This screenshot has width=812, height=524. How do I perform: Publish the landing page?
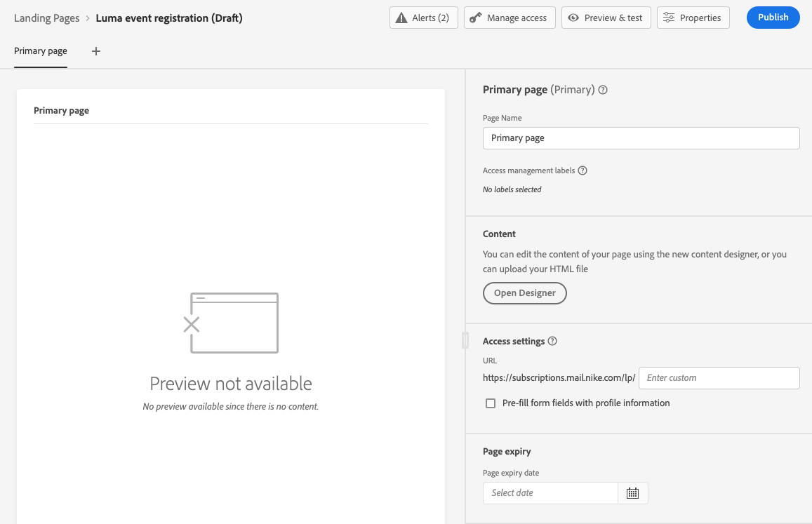pyautogui.click(x=773, y=18)
